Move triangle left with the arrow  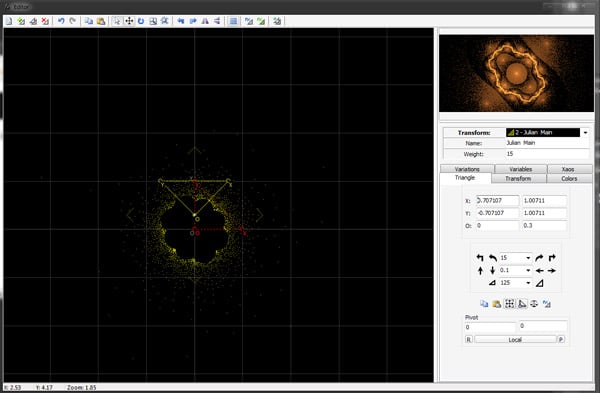click(540, 271)
